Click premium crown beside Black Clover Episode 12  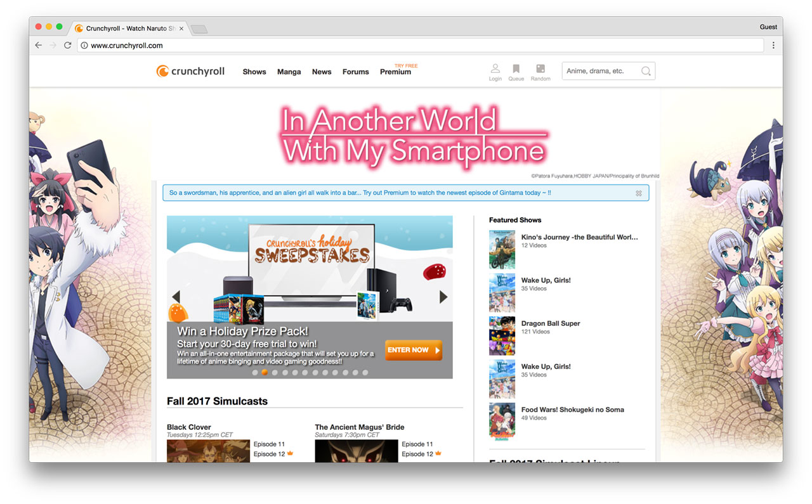pos(290,454)
